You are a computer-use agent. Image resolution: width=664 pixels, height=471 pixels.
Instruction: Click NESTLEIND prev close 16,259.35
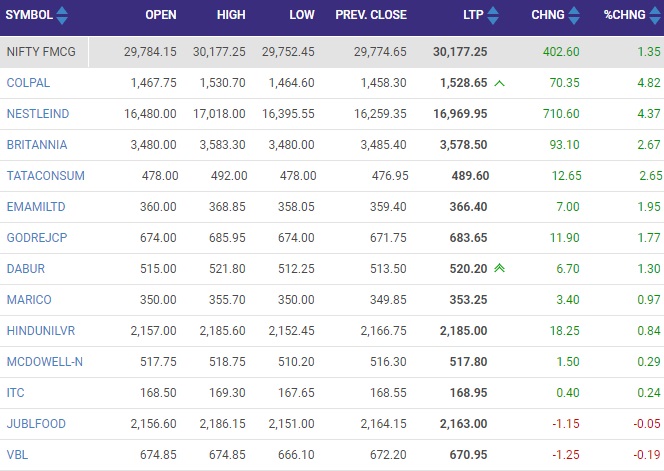[380, 114]
